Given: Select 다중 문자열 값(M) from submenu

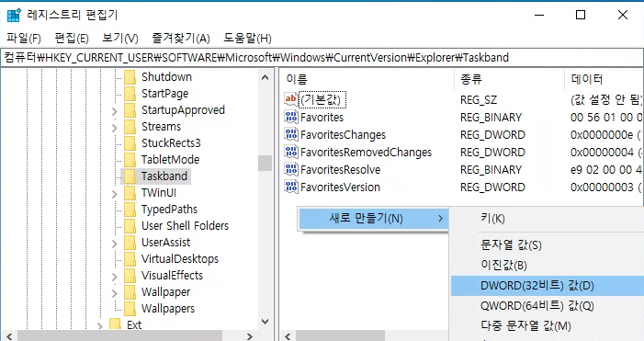Looking at the screenshot, I should [547, 325].
